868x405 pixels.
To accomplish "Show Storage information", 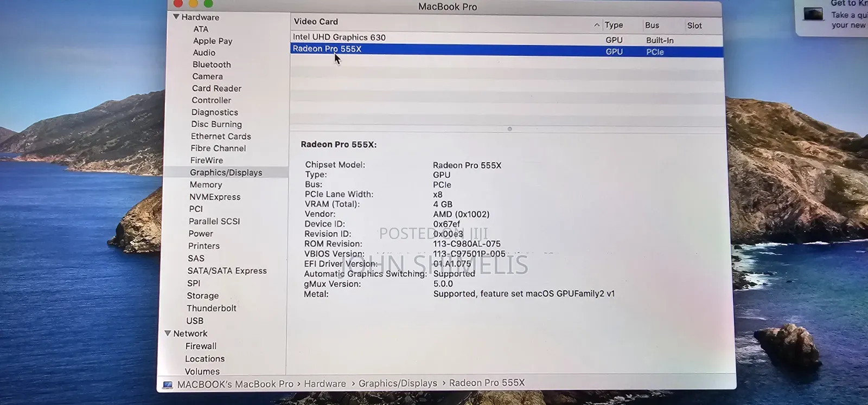I will 202,296.
